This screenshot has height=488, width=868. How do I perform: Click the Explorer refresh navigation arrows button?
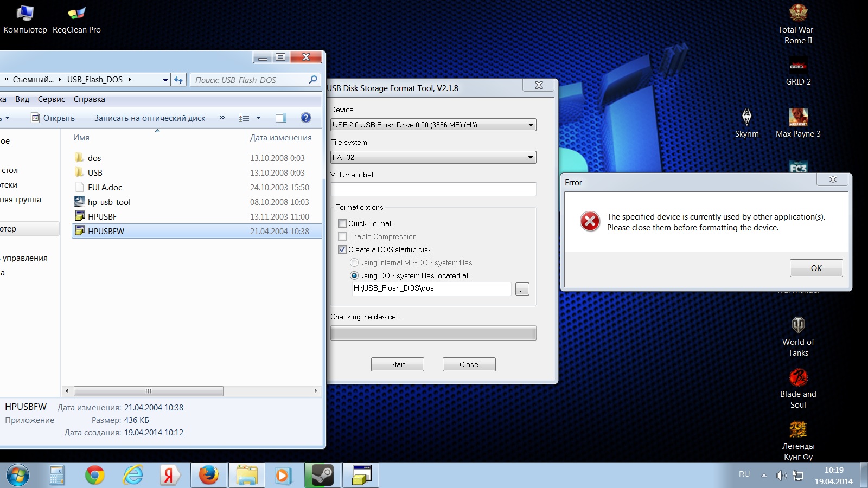point(178,80)
